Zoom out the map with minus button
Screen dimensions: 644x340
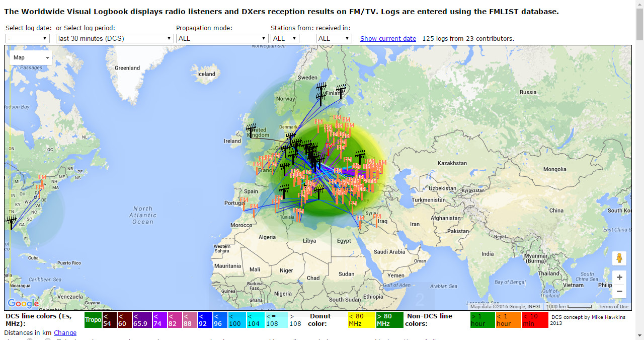pos(619,291)
